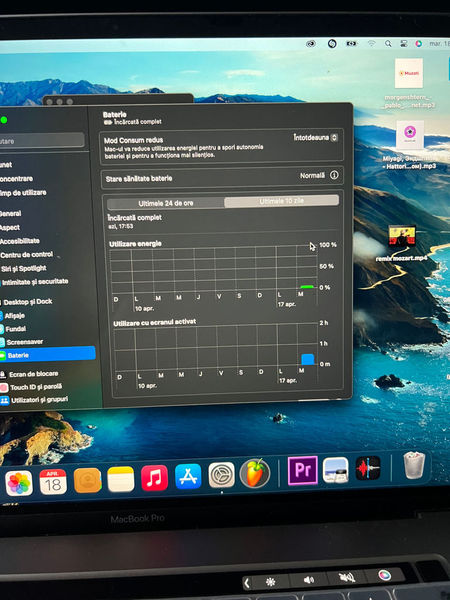Select Fundal wallpaper settings
This screenshot has height=600, width=450.
coord(15,329)
